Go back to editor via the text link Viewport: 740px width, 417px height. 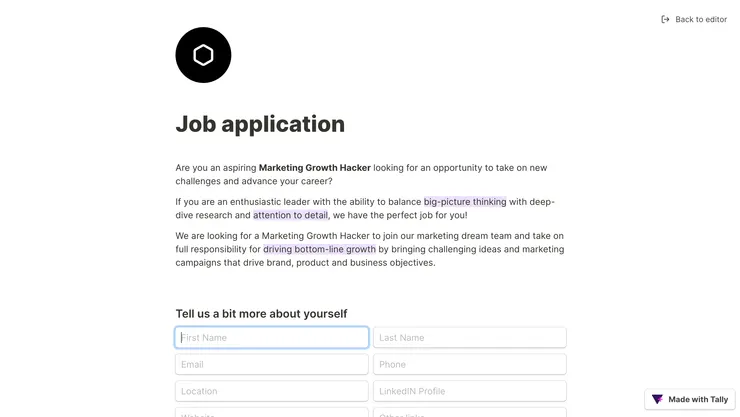pos(701,19)
